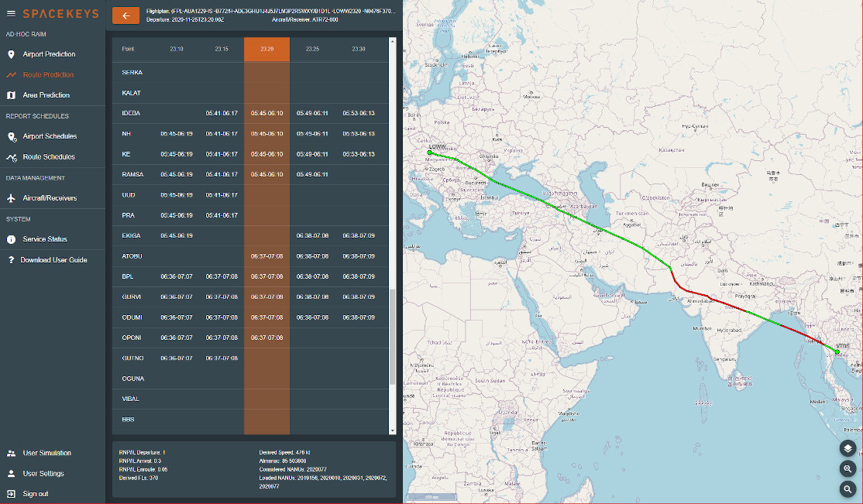Viewport: 863px width, 504px height.
Task: Click the User Simulation icon
Action: [x=11, y=454]
